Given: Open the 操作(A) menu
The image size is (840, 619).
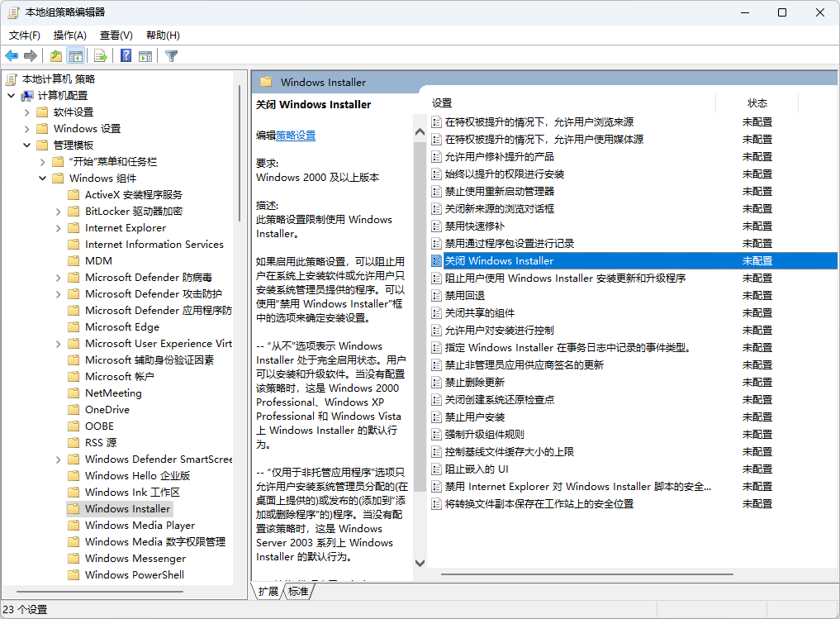Looking at the screenshot, I should [x=70, y=36].
